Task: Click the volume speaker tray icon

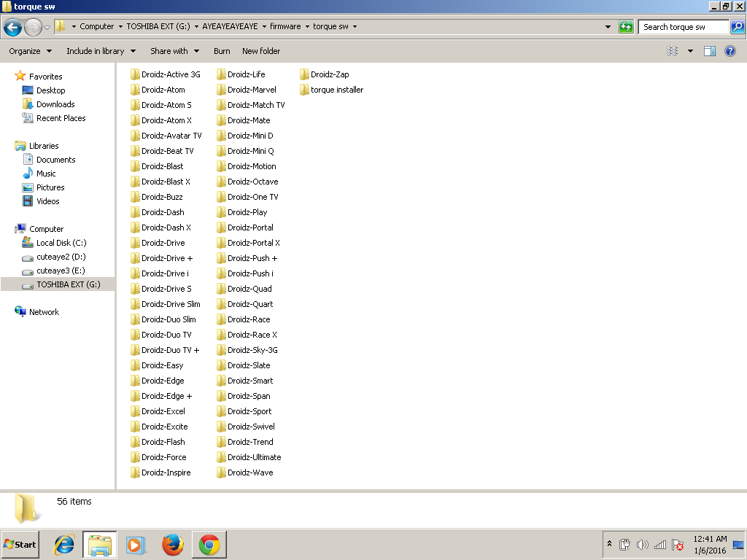Action: [642, 544]
